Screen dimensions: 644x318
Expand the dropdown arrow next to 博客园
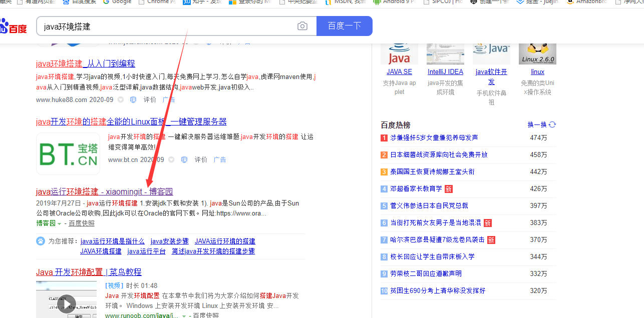tap(60, 223)
